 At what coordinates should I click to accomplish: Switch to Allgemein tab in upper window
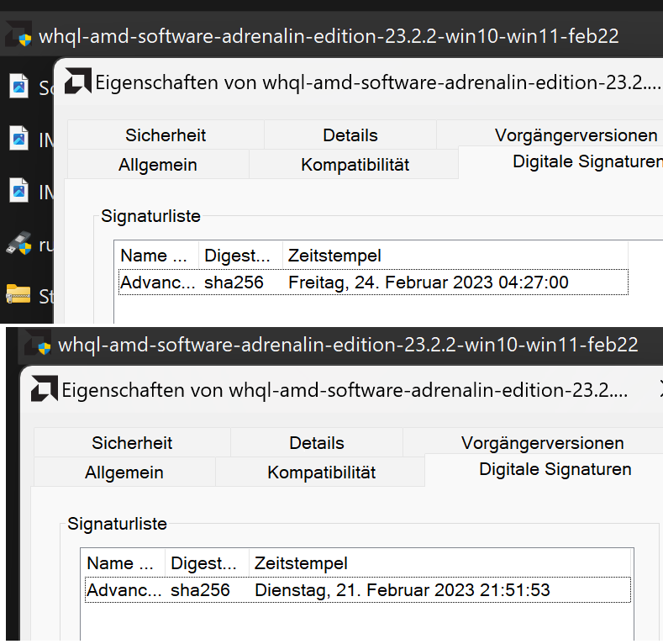(158, 164)
